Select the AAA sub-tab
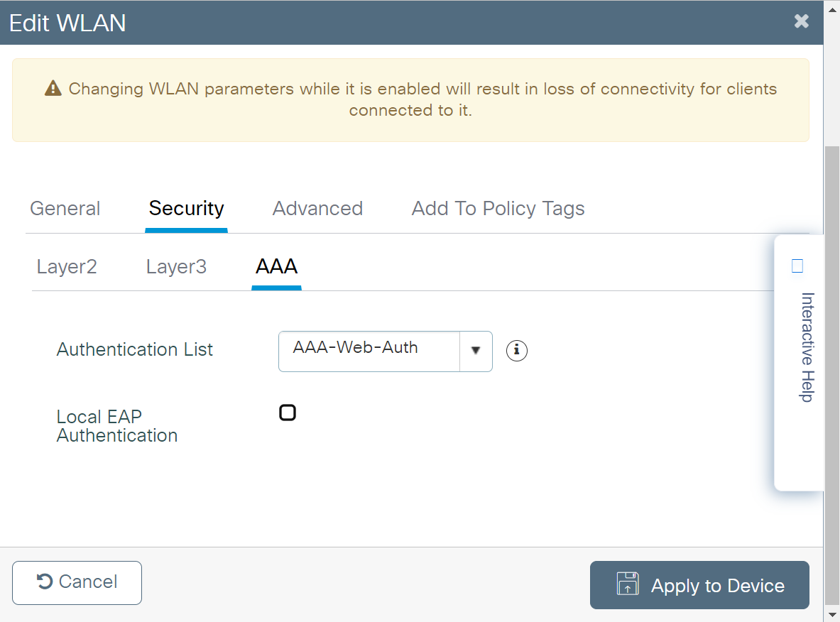840x622 pixels. [x=276, y=267]
